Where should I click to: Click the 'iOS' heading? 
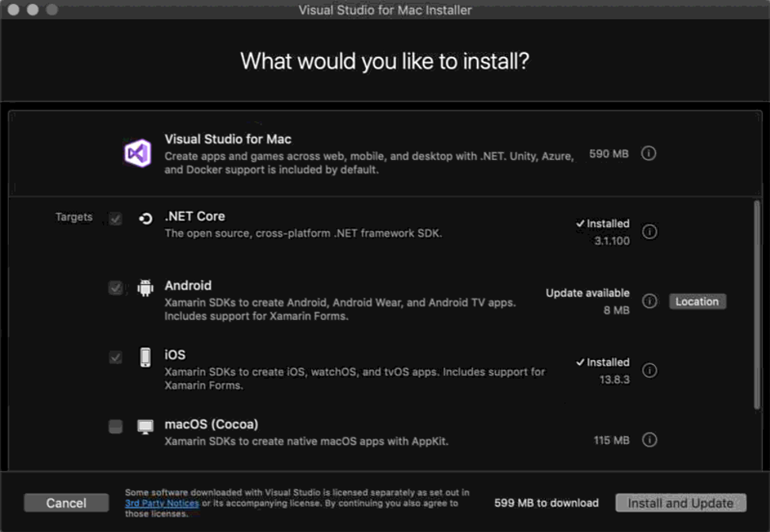(x=175, y=355)
